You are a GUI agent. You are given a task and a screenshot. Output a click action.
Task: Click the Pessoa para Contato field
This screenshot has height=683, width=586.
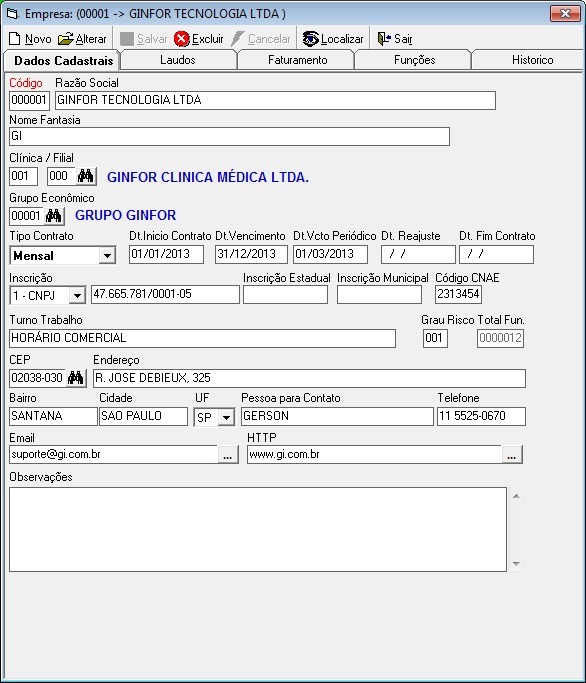pos(337,416)
